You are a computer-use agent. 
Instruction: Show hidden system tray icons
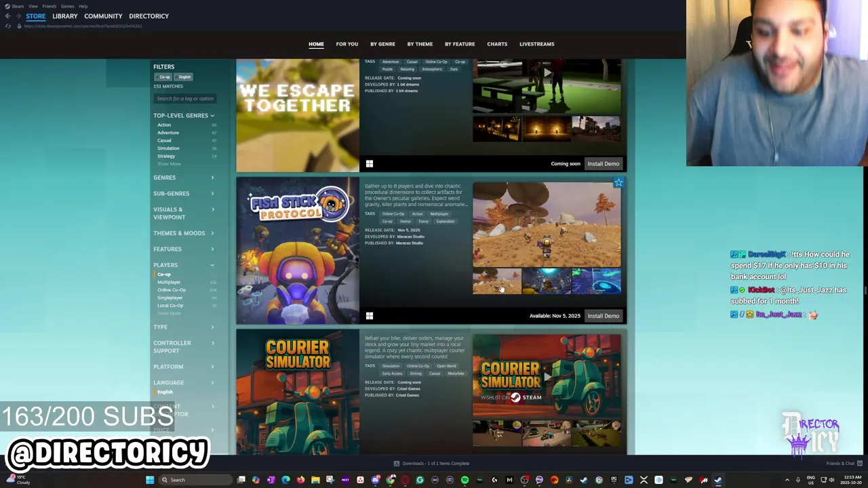click(x=787, y=480)
